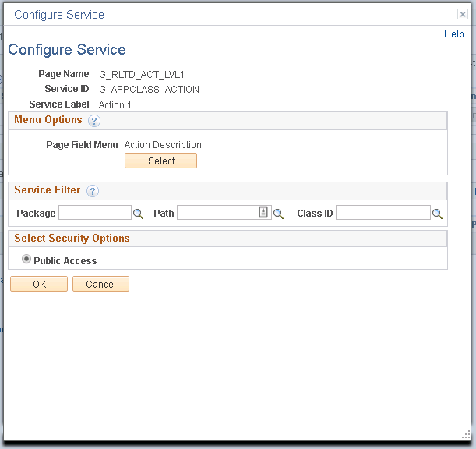Focus the Package text field
This screenshot has height=449, width=476.
point(95,214)
